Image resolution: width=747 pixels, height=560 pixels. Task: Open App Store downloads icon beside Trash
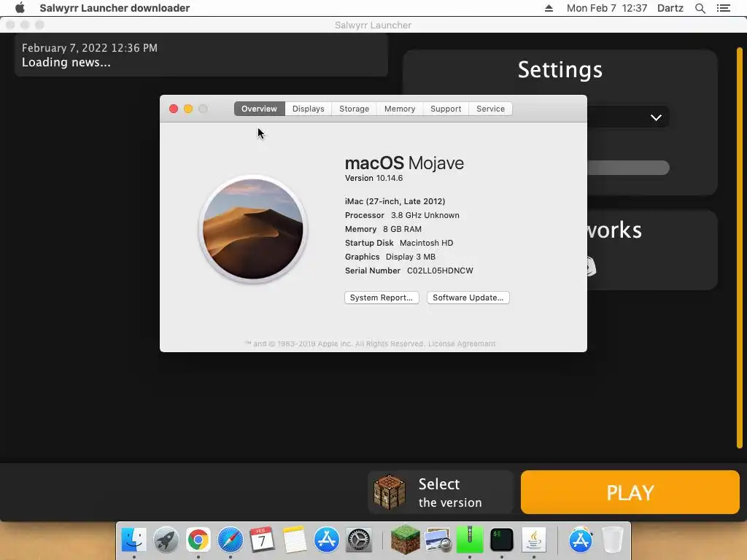[x=581, y=540]
